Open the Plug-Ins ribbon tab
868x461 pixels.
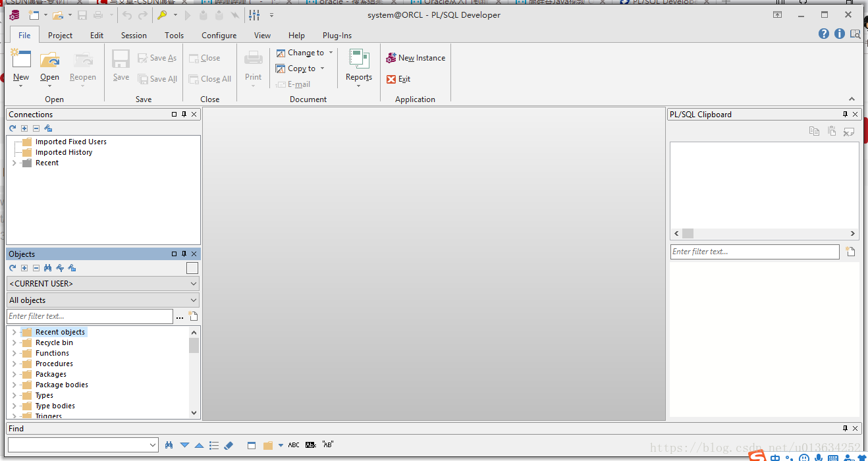(337, 36)
